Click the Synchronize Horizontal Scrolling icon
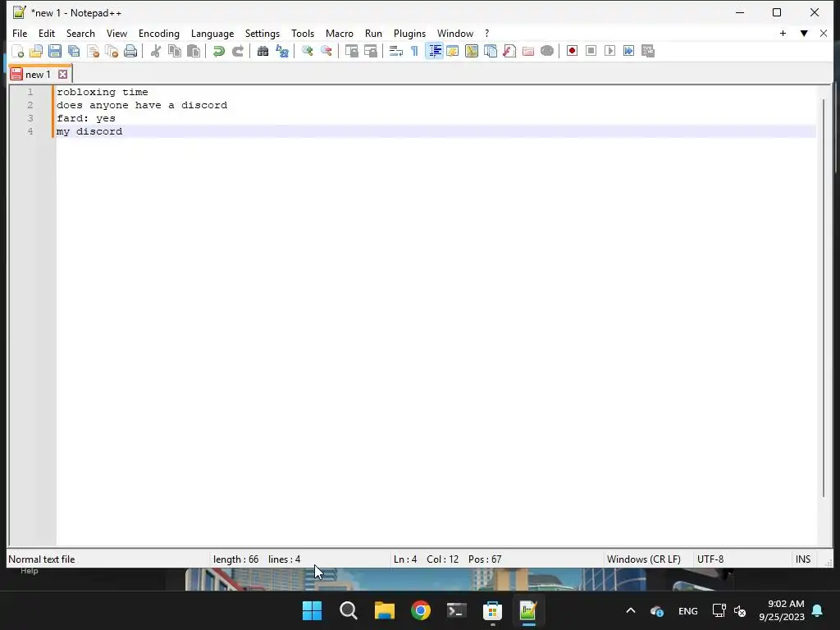The width and height of the screenshot is (840, 630). point(370,51)
